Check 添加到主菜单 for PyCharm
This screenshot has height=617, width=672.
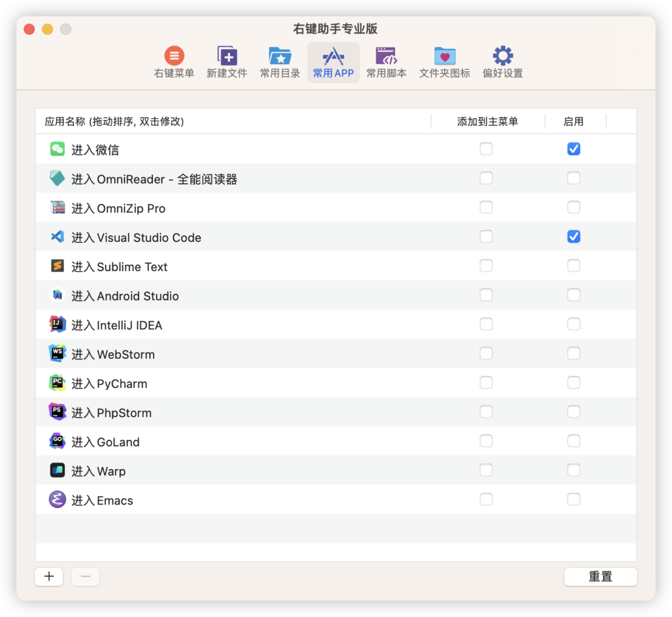pyautogui.click(x=486, y=383)
